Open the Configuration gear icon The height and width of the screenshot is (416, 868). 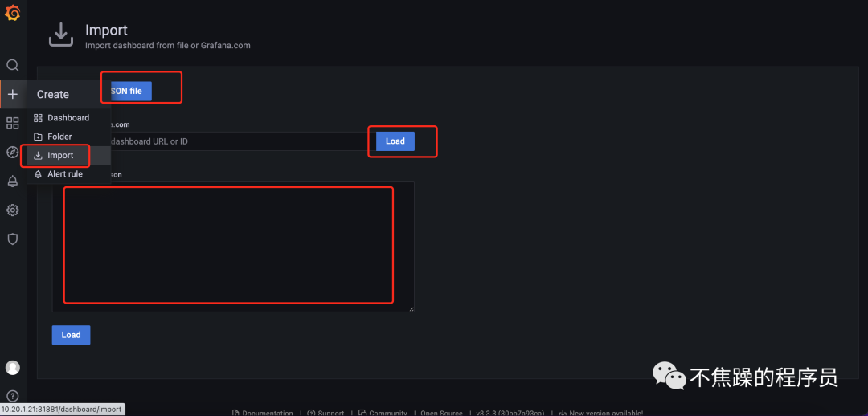[x=12, y=210]
